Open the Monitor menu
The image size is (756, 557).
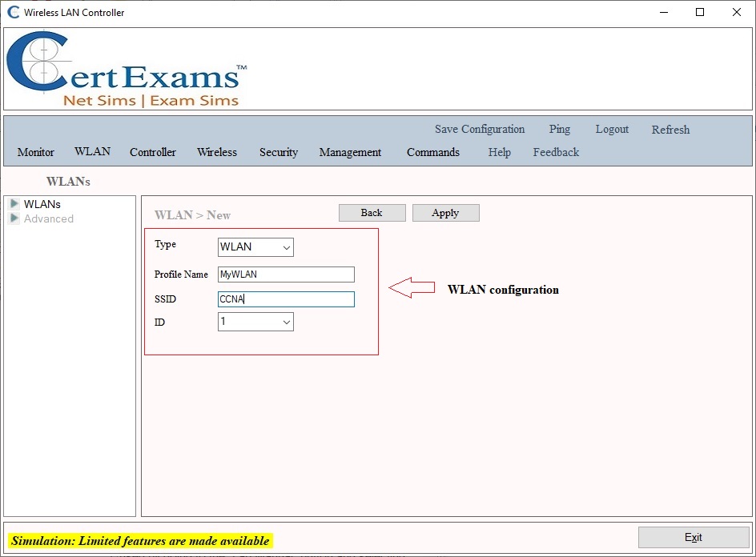tap(35, 151)
